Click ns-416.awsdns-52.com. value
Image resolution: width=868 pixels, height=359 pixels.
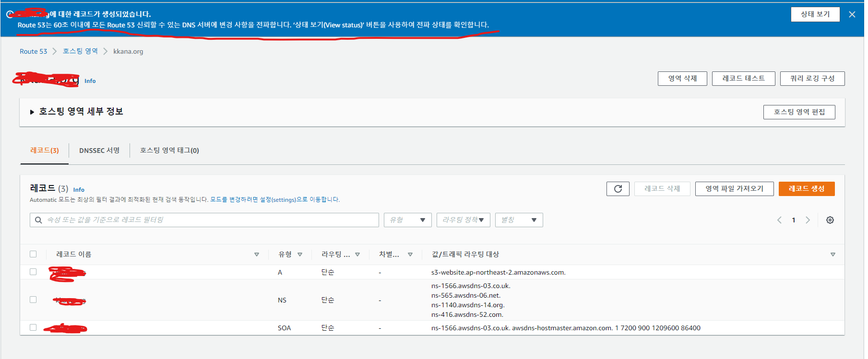pyautogui.click(x=467, y=314)
